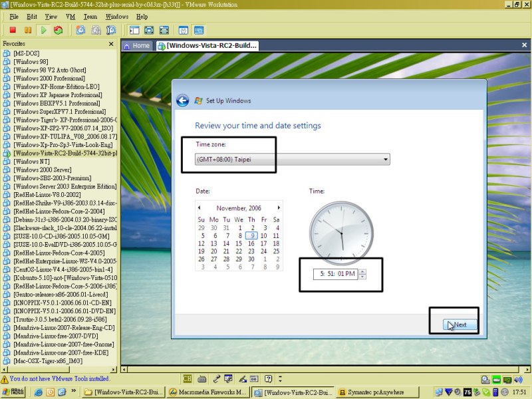Click the Favorites horizontal scrollbar thumb
This screenshot has height=399, width=532.
click(x=39, y=369)
